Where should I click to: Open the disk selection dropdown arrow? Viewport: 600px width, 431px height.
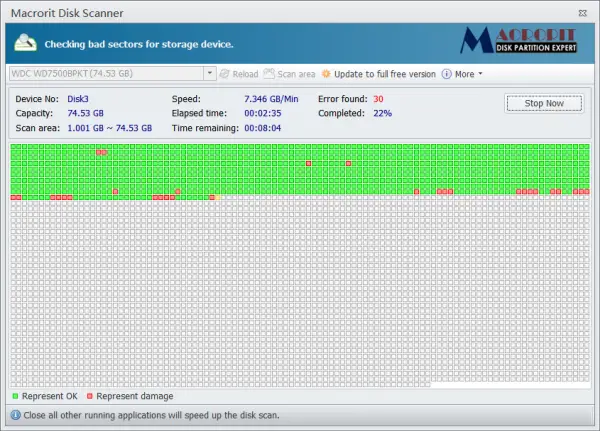click(210, 73)
